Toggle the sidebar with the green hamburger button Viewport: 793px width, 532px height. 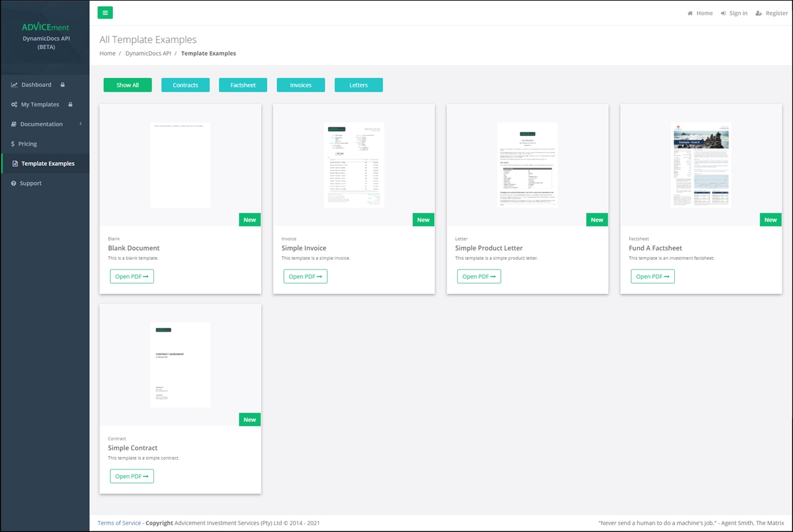click(105, 12)
